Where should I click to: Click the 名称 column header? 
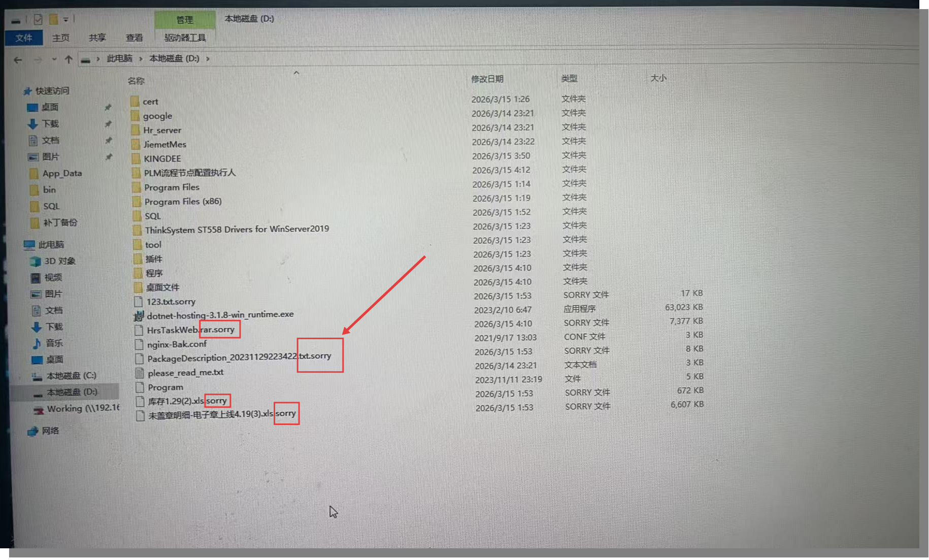coord(136,81)
